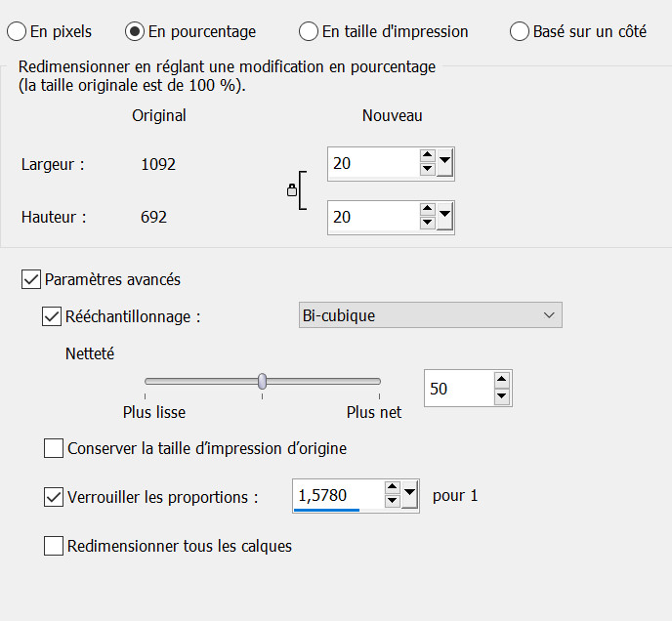Click the aspect ratio lock icon
The image size is (672, 621).
pyautogui.click(x=291, y=191)
